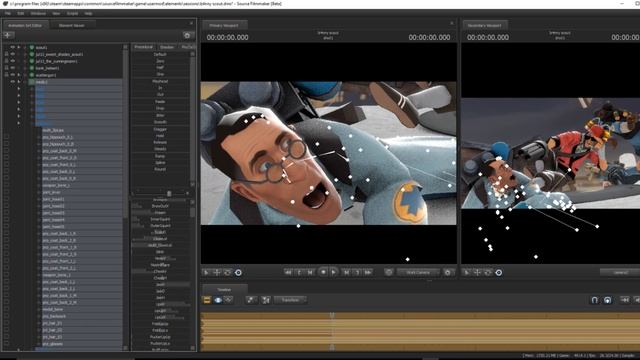Screen dimensions: 640x360
Task: Collapse the medic1 animation set
Action: [19, 82]
